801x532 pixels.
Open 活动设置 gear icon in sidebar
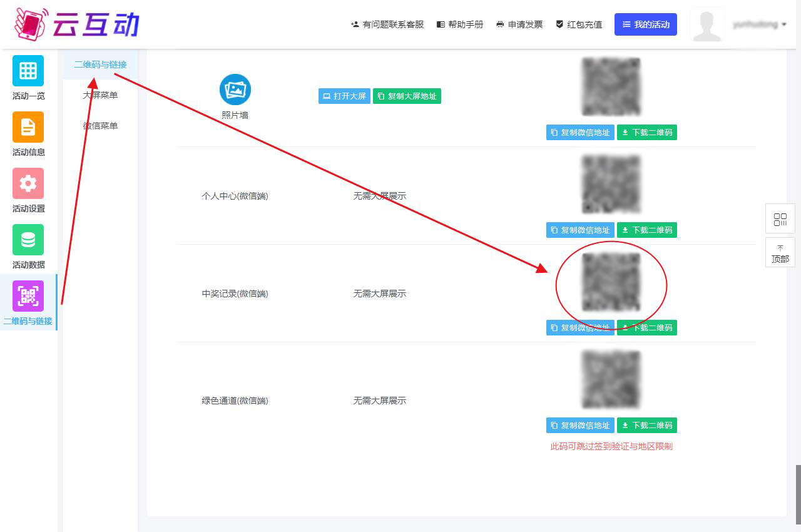tap(28, 183)
